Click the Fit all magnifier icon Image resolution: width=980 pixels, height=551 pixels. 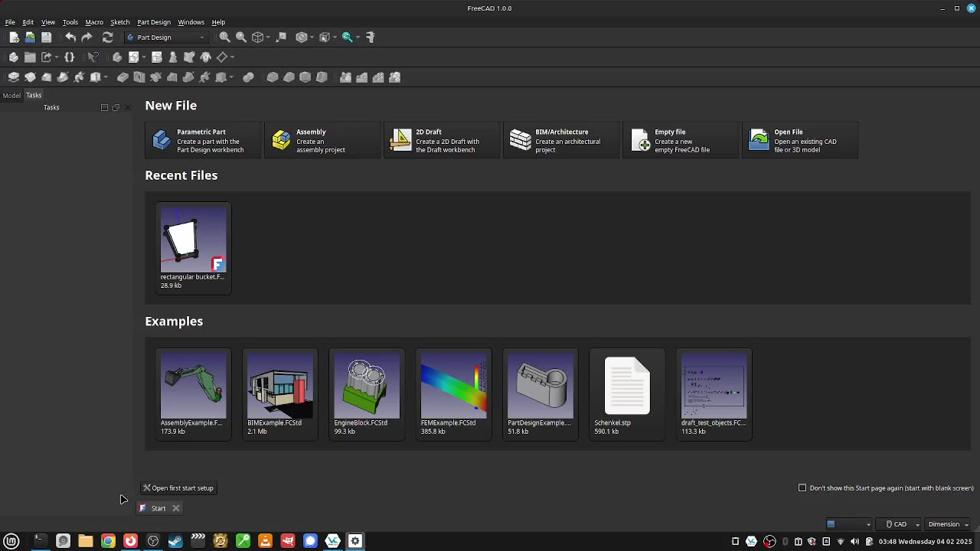pyautogui.click(x=224, y=37)
